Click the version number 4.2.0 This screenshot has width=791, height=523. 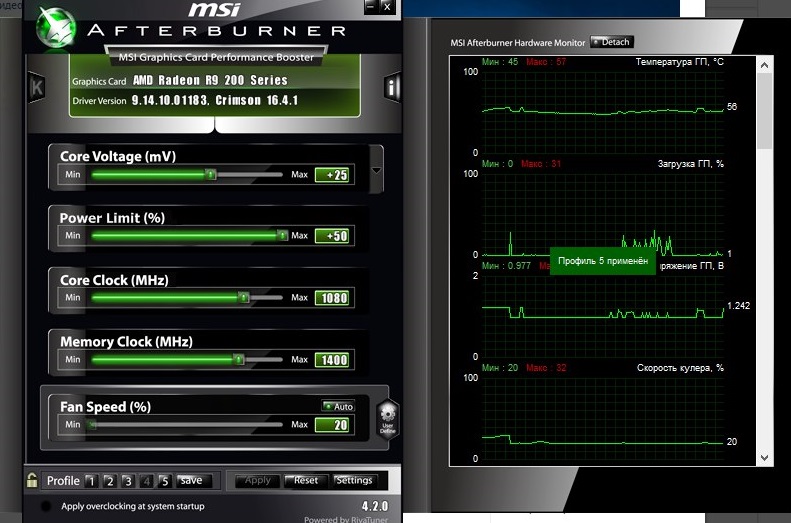(x=375, y=506)
